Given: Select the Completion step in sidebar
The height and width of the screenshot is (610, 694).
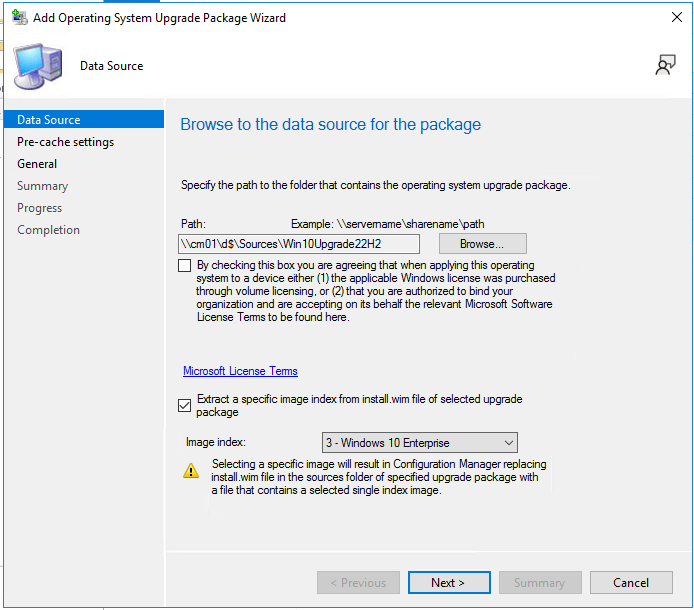Looking at the screenshot, I should (48, 230).
